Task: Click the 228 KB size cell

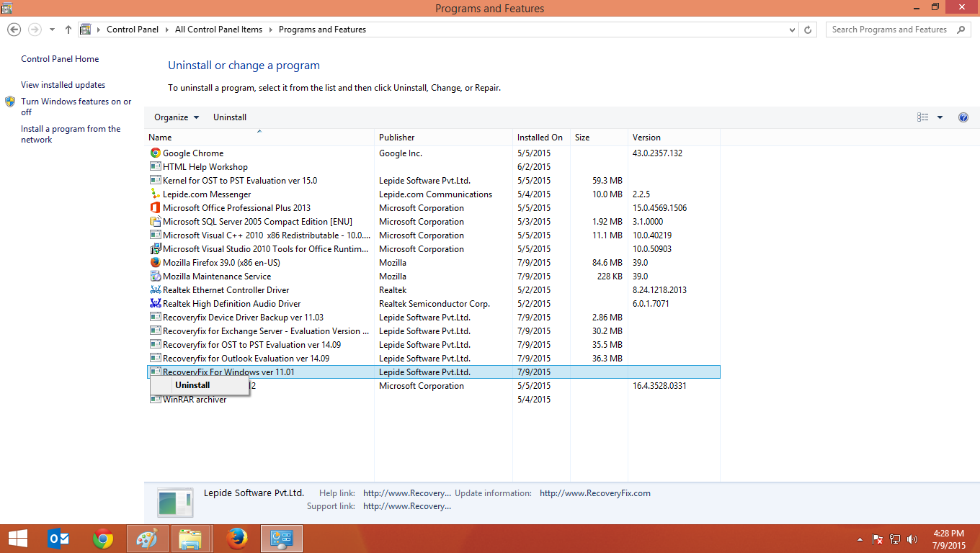Action: tap(610, 276)
